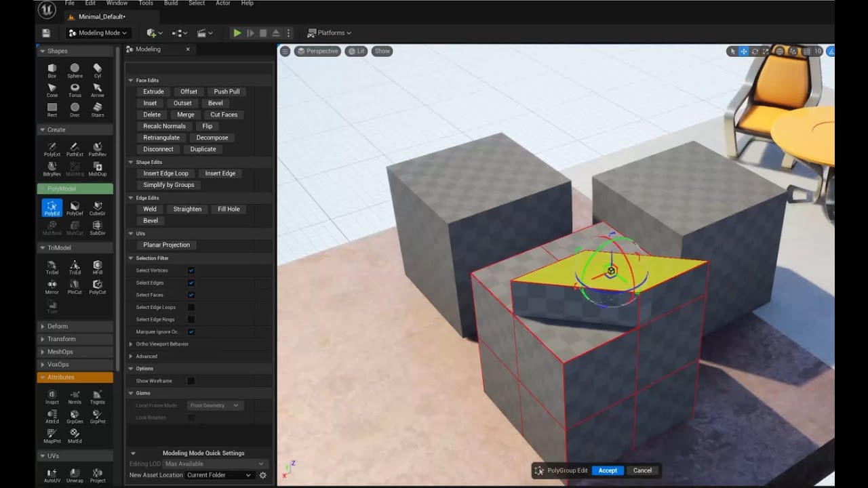Open the CubeGr cube grid tool
Viewport: 868px width, 488px height.
pyautogui.click(x=98, y=208)
